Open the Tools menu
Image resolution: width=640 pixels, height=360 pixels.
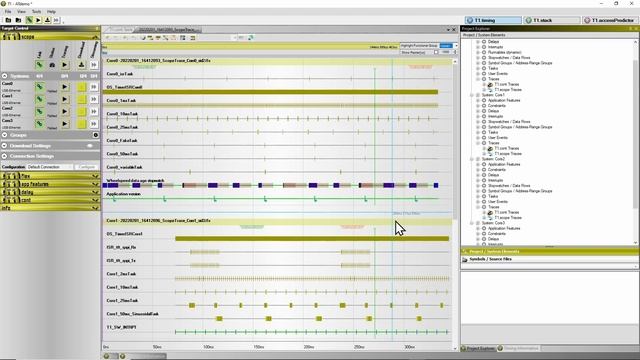tap(36, 12)
